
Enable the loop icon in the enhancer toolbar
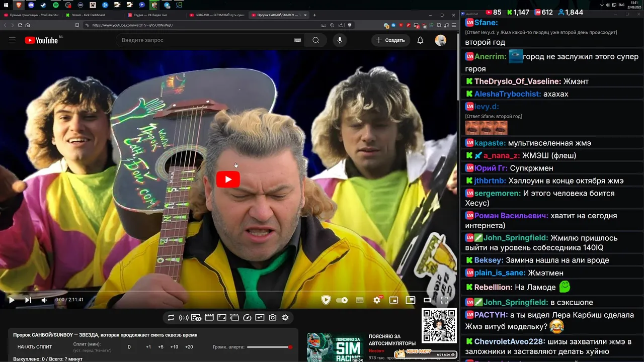(171, 317)
